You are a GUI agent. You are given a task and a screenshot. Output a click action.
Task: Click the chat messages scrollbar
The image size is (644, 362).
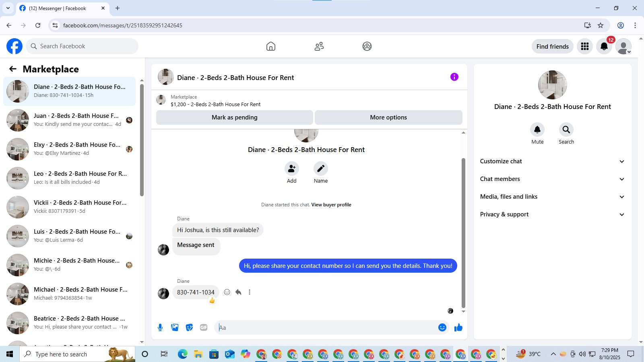pos(463,232)
